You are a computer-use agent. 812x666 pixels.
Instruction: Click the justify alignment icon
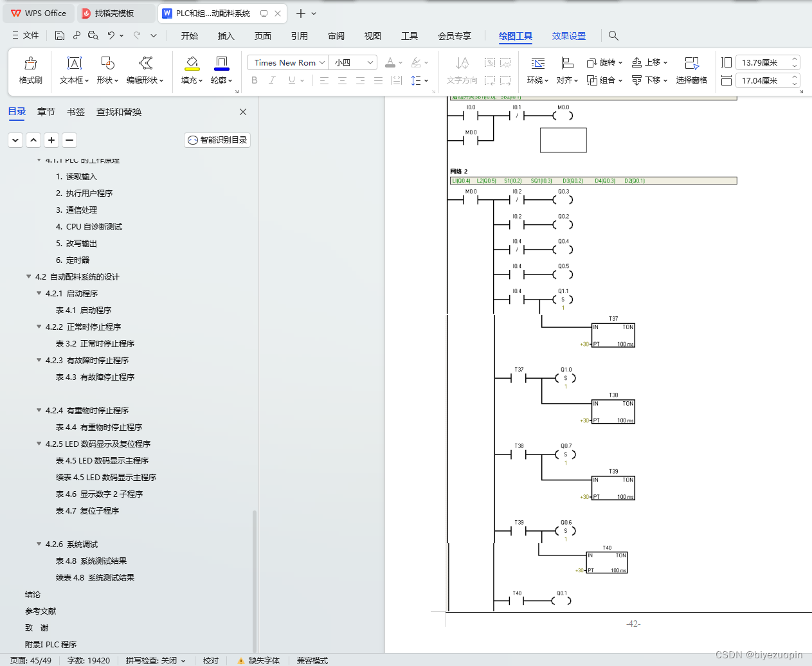[x=378, y=80]
